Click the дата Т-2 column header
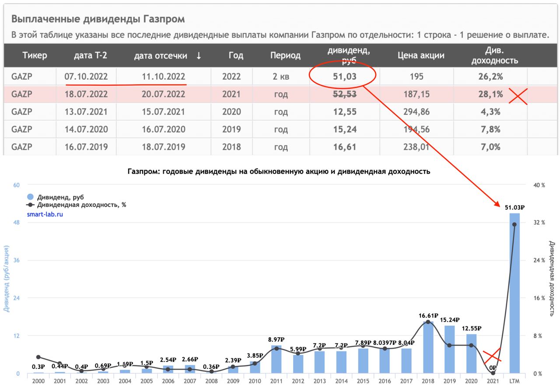Image resolution: width=560 pixels, height=392 pixels. 91,56
